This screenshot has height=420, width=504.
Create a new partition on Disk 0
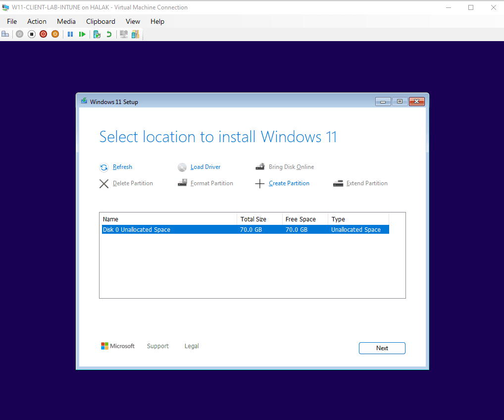coord(289,183)
